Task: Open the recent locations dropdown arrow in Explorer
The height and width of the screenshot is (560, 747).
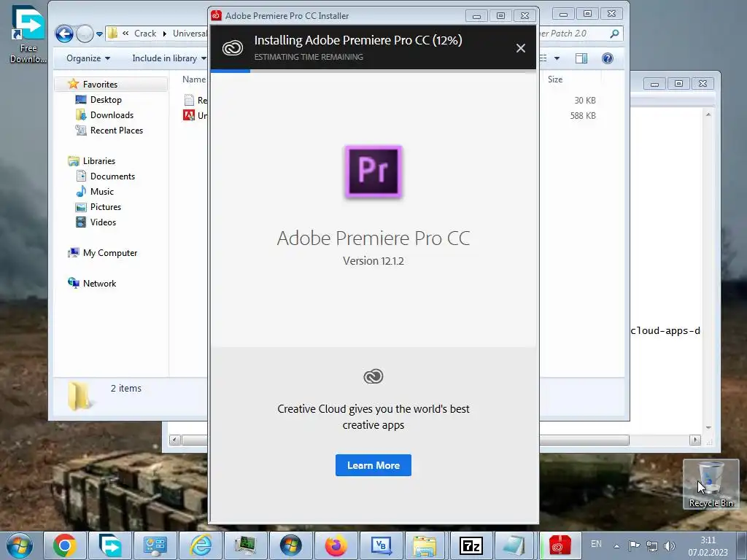Action: tap(99, 34)
